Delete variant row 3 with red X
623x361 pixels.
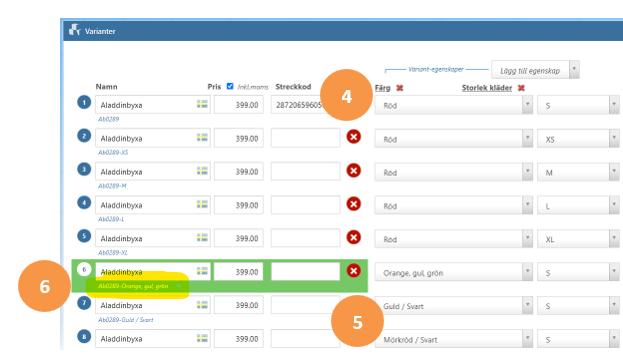pos(354,170)
